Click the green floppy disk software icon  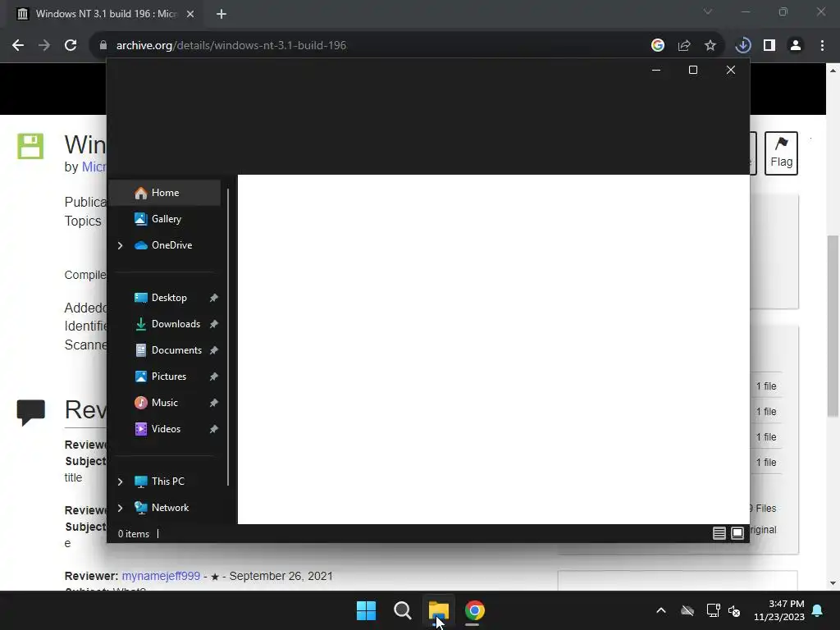[30, 146]
